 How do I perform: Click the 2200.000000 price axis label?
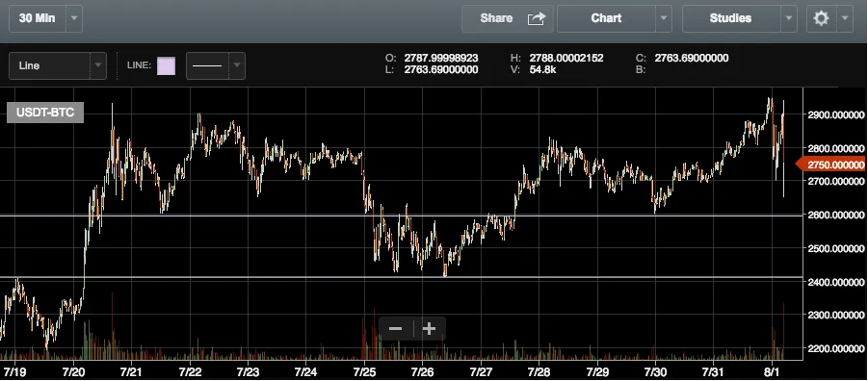click(x=836, y=348)
